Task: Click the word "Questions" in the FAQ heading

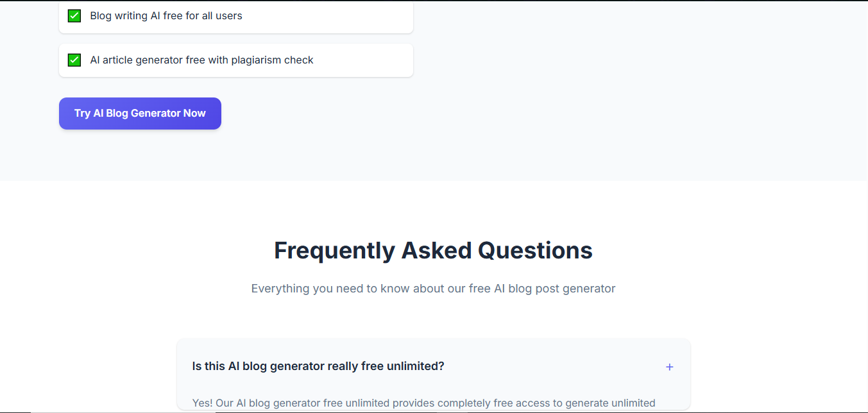Action: tap(535, 250)
